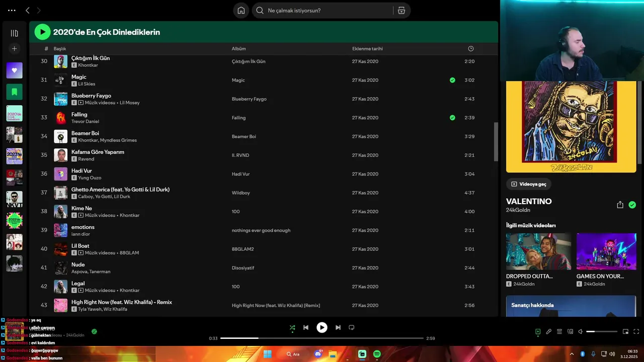Select the Hadi Vur track title

pos(82,171)
